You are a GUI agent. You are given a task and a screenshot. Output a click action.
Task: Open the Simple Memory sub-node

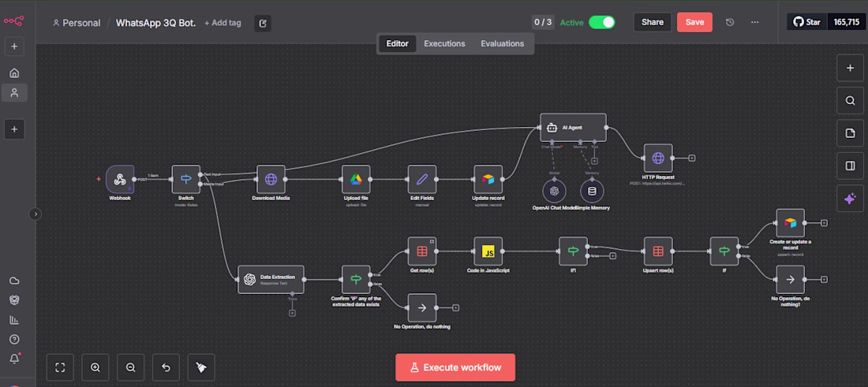[x=592, y=192]
